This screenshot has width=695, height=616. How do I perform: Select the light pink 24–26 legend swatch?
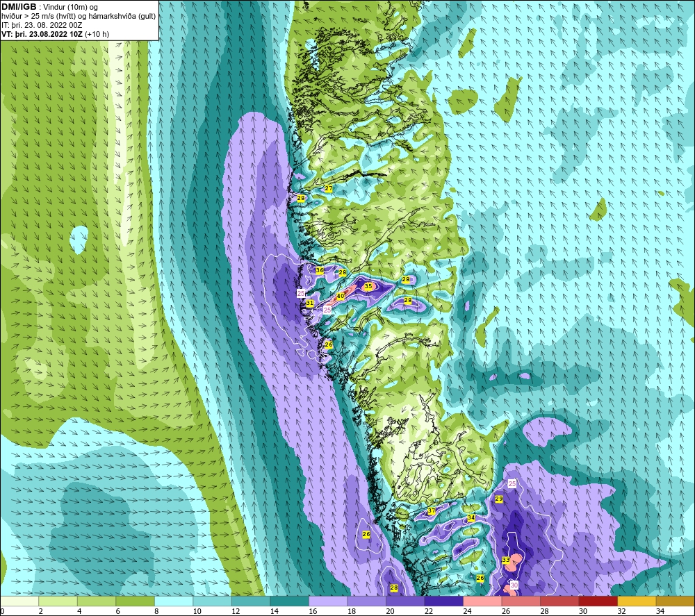[482, 601]
